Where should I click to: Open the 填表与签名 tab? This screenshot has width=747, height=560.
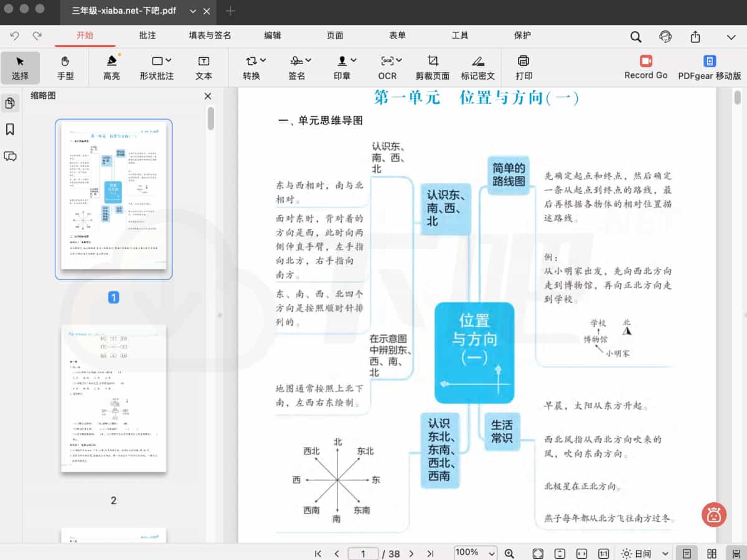pos(210,35)
